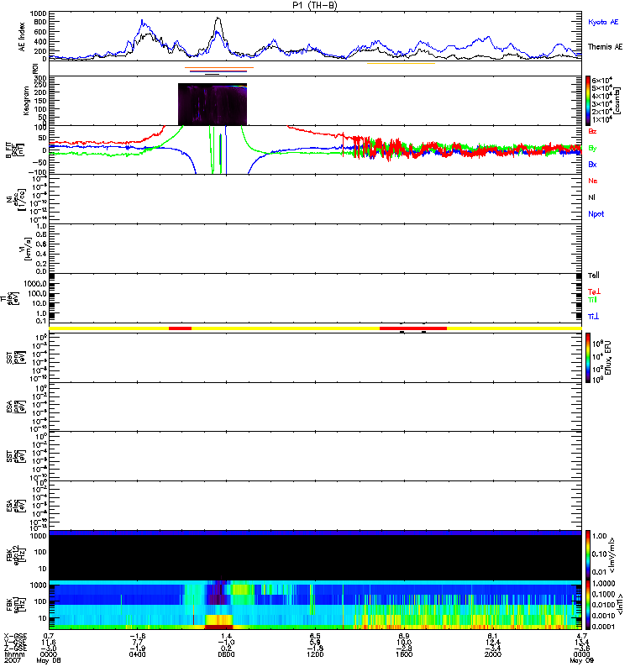Click the Themis AE peak near 0800

(x=218, y=18)
